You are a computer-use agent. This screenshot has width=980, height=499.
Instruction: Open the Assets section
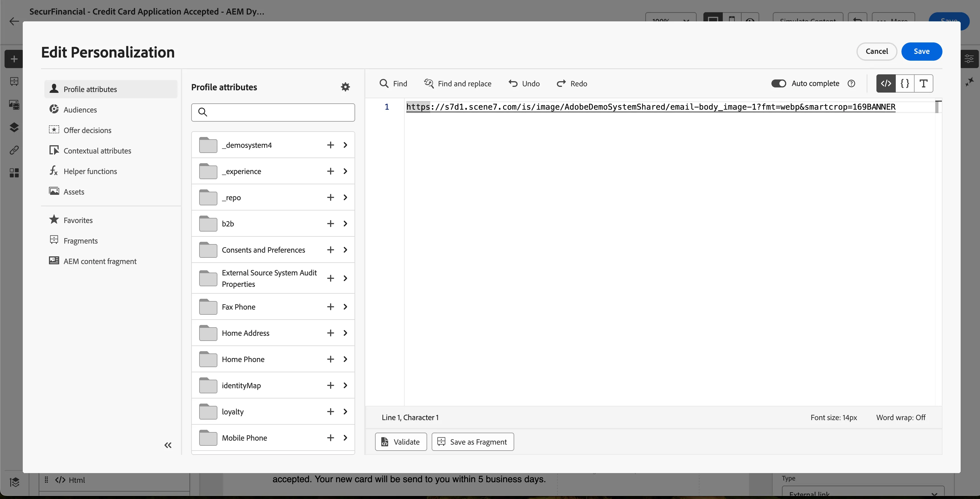[111, 192]
